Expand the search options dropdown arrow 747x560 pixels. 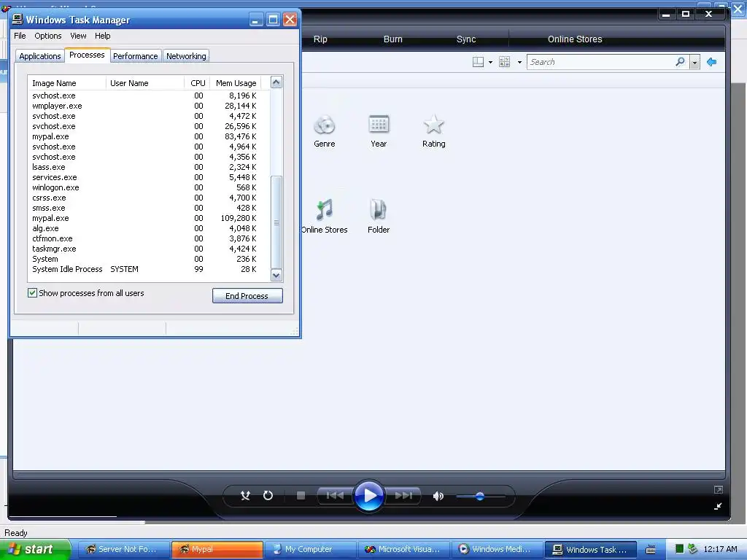[694, 63]
